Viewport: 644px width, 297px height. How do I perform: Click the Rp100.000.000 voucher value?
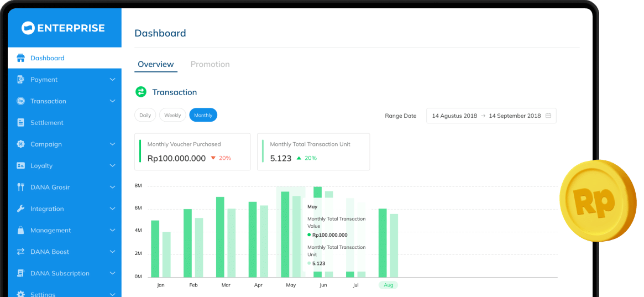point(176,158)
